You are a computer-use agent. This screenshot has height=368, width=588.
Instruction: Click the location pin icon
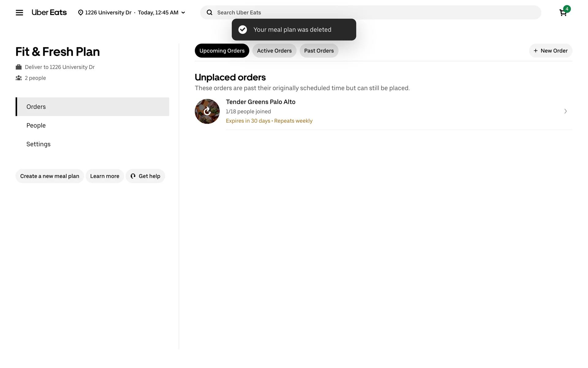tap(81, 13)
